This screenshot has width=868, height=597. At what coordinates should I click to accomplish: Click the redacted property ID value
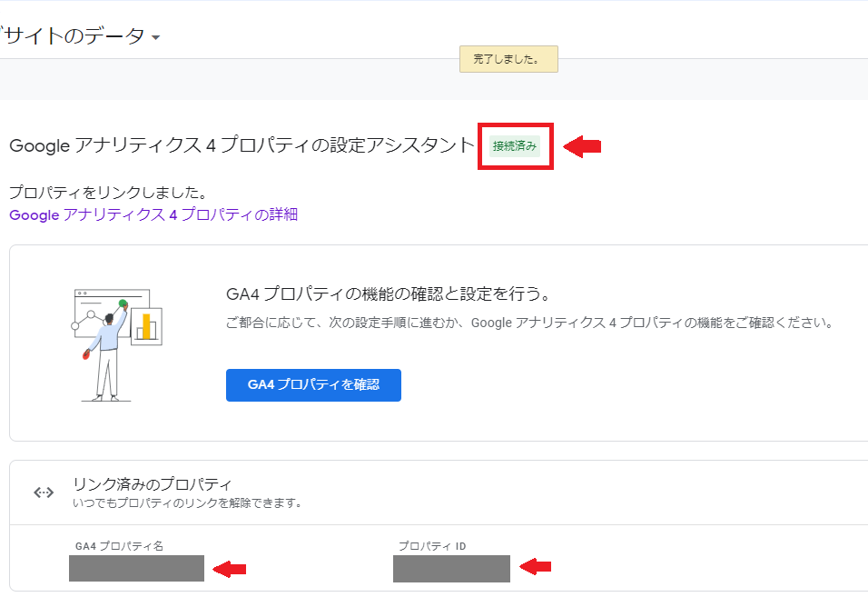452,569
